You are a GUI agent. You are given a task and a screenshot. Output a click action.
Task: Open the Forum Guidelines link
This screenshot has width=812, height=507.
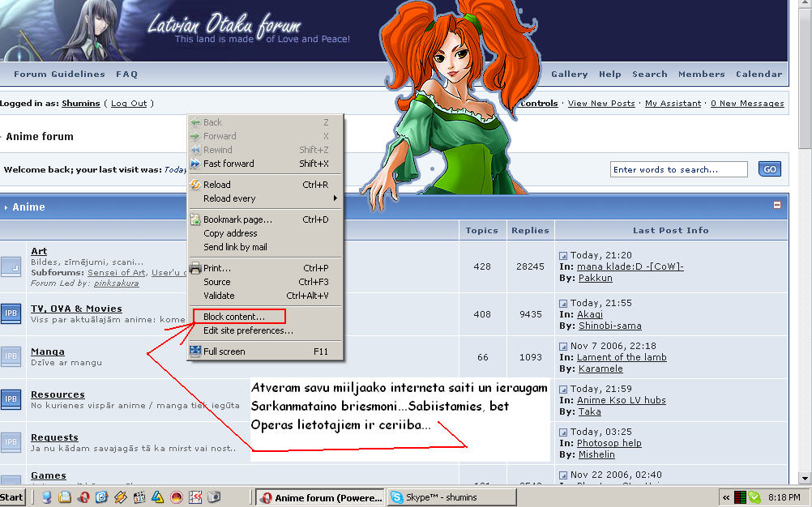click(59, 74)
